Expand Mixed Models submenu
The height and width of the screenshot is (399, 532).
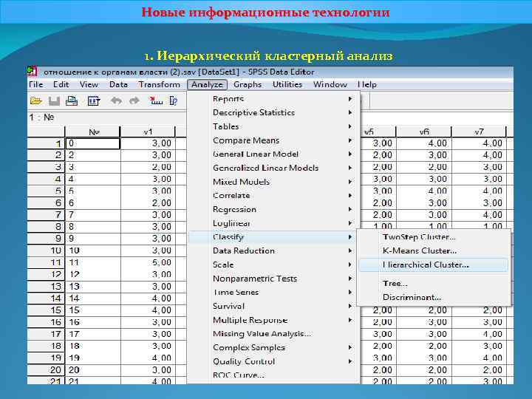coord(273,182)
